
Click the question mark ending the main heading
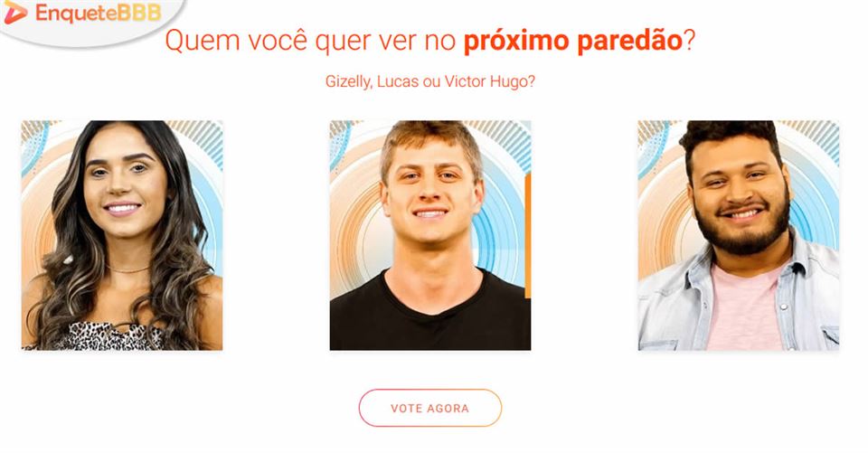pyautogui.click(x=689, y=41)
